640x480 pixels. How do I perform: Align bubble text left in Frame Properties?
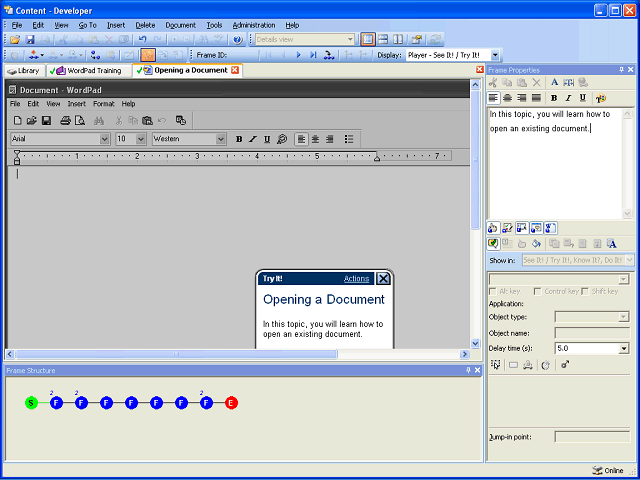pos(494,98)
